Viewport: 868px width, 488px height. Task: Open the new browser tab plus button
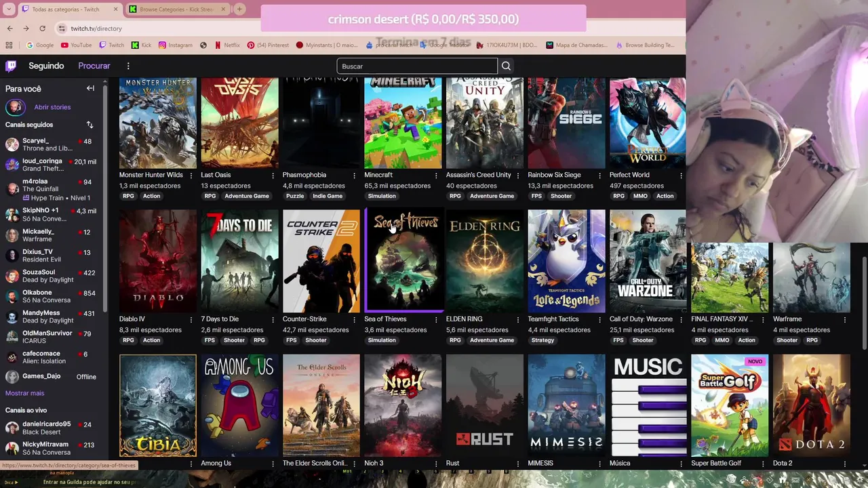(x=240, y=9)
